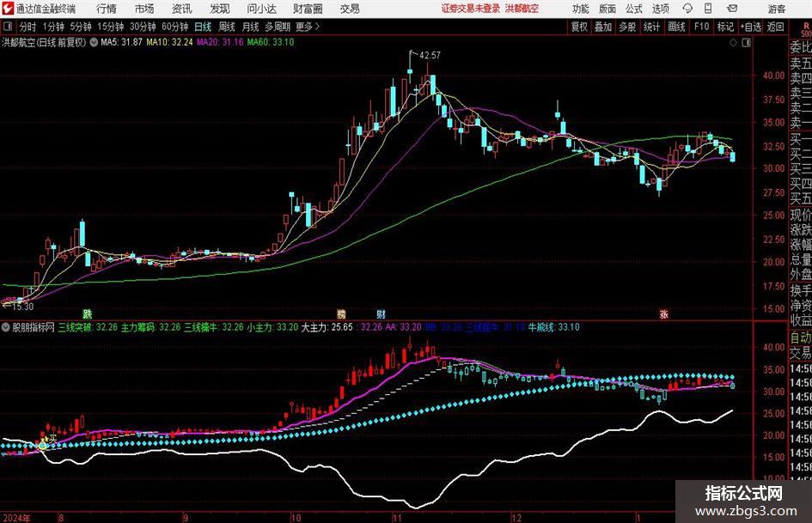Switch to the 5分钟 period

80,27
